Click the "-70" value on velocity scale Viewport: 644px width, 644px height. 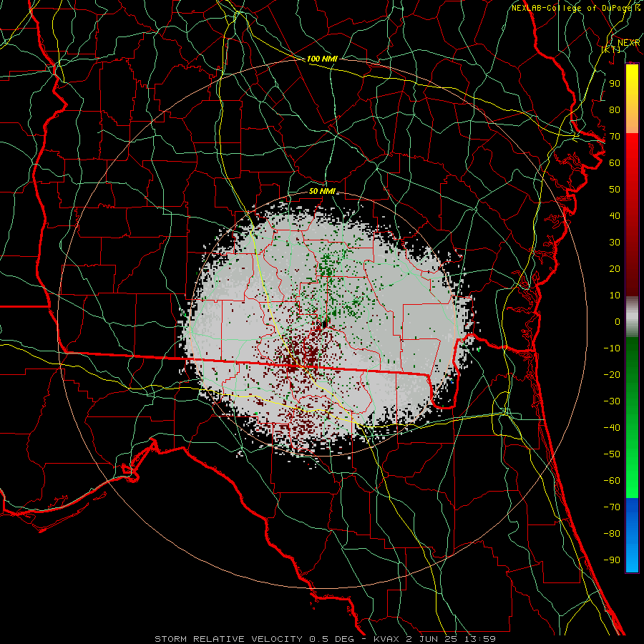pyautogui.click(x=612, y=507)
